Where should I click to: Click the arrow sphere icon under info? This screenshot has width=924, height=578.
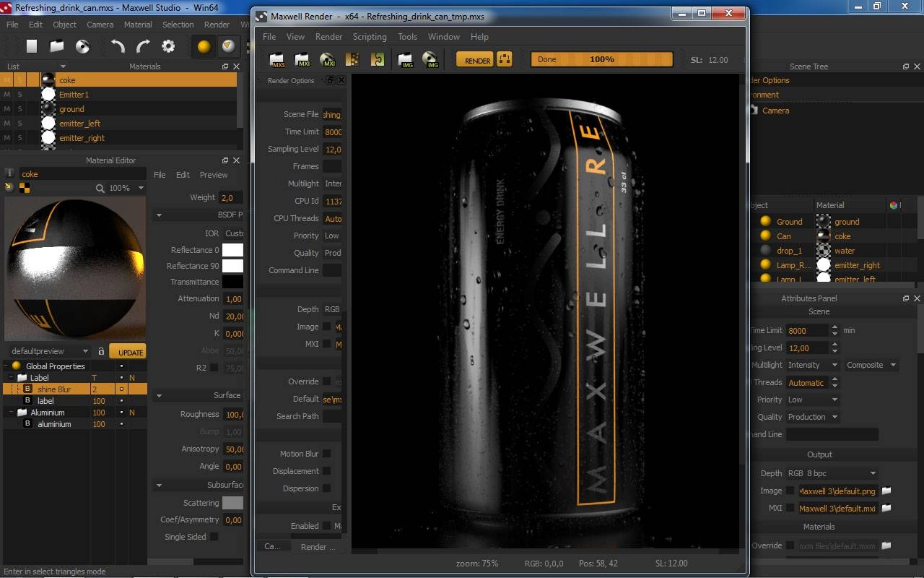tap(9, 187)
